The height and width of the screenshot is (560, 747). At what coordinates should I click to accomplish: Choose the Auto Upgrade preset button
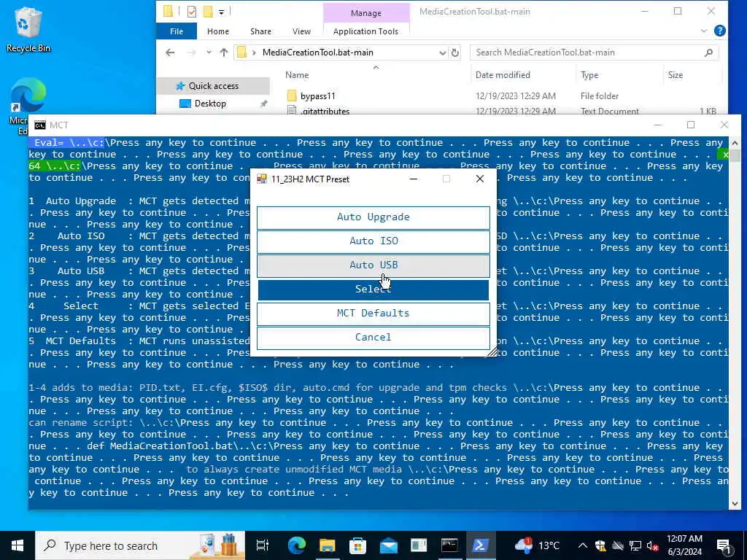click(373, 217)
